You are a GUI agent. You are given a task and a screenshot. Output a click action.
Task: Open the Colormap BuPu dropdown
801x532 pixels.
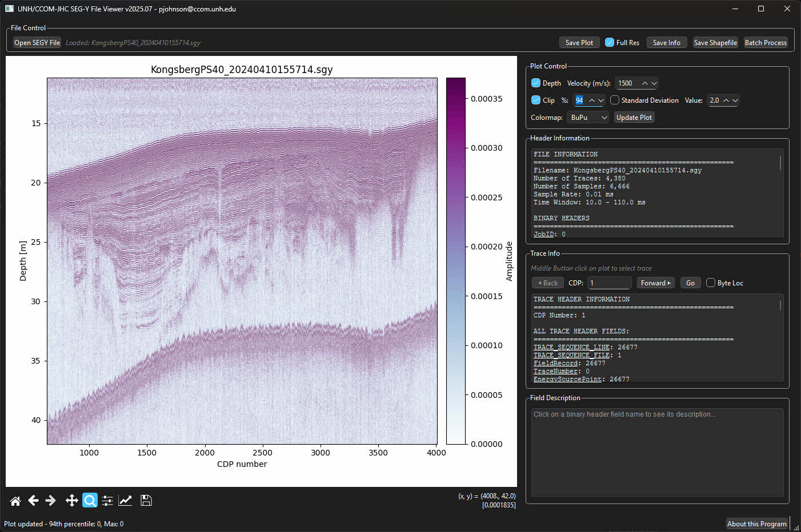[588, 117]
